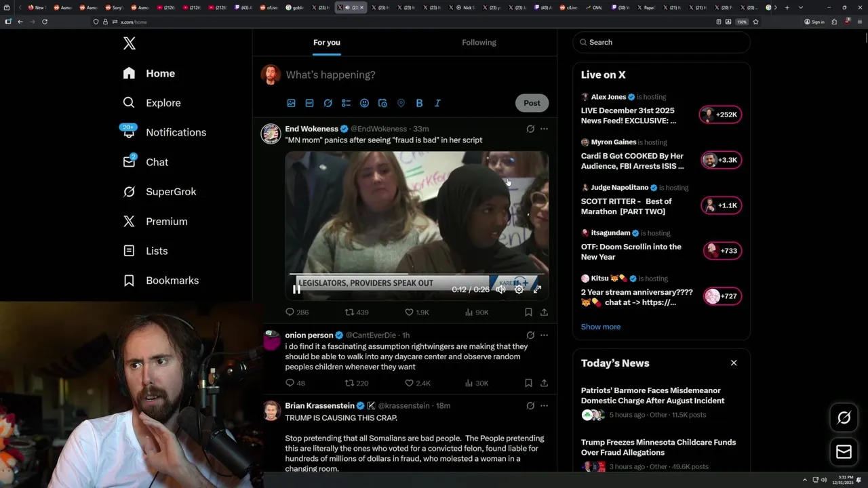868x488 pixels.
Task: Open the Messages floating envelope button
Action: (844, 451)
